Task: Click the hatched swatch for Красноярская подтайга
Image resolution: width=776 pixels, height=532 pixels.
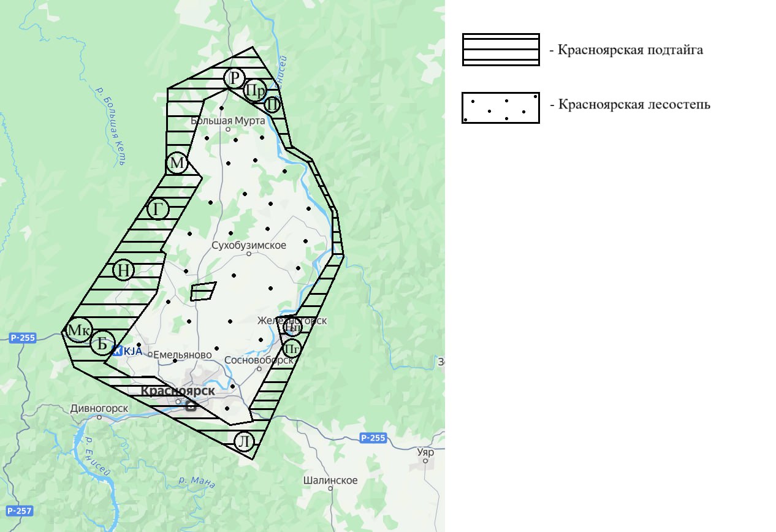Action: click(x=500, y=49)
